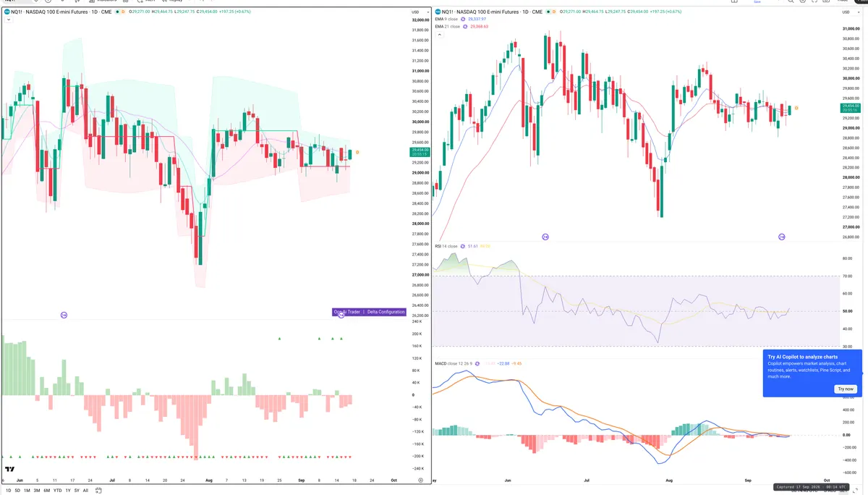The height and width of the screenshot is (495, 868).
Task: Open left chart time axis settings icon
Action: point(420,480)
